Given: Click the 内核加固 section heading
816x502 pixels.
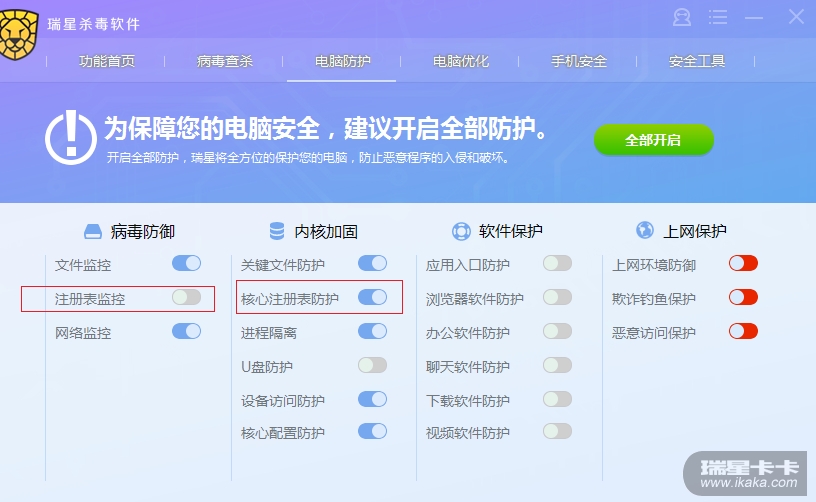Looking at the screenshot, I should (326, 231).
